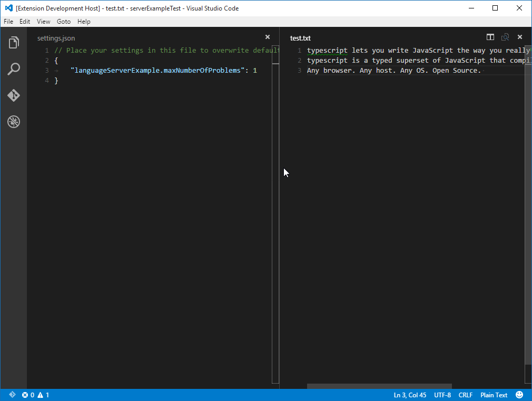Close the settings.json editor
Screen dimensions: 532x401
pos(268,37)
